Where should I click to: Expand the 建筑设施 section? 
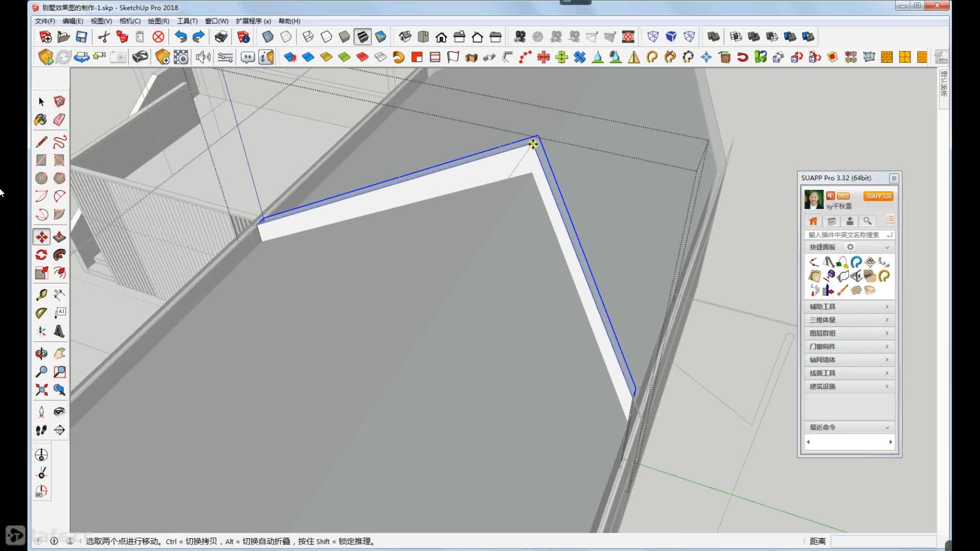849,386
